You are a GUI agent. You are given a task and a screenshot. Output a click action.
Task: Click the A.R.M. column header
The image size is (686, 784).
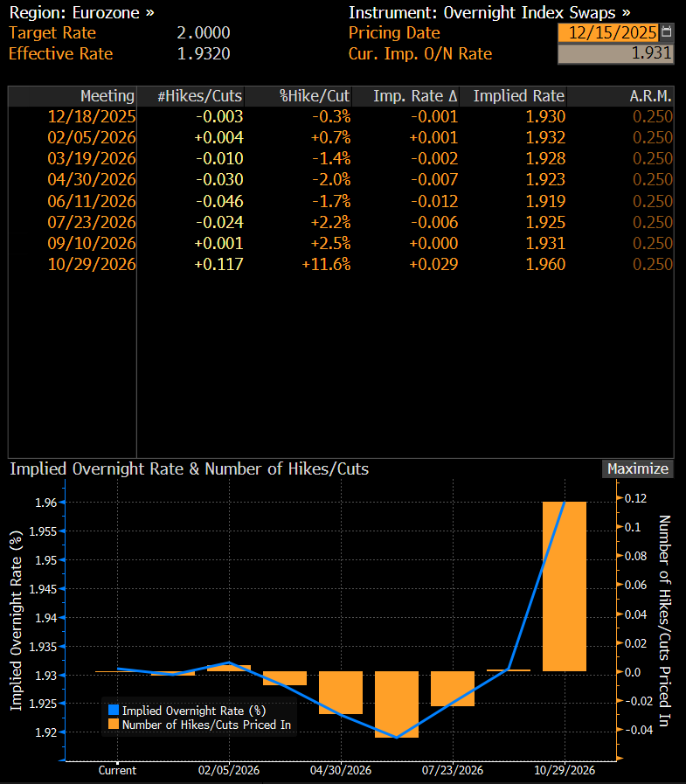650,95
